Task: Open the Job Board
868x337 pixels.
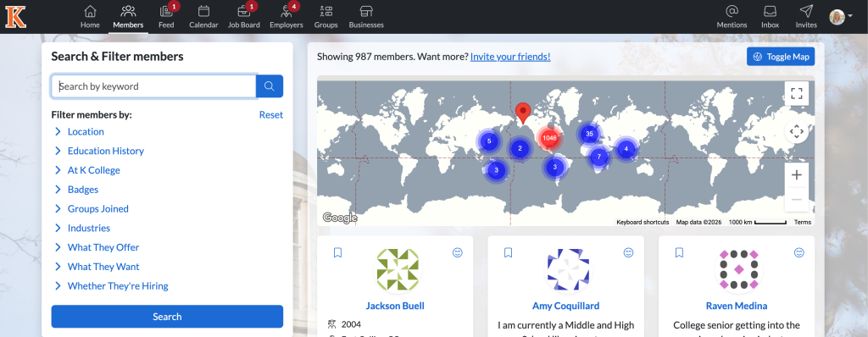Action: (x=243, y=17)
